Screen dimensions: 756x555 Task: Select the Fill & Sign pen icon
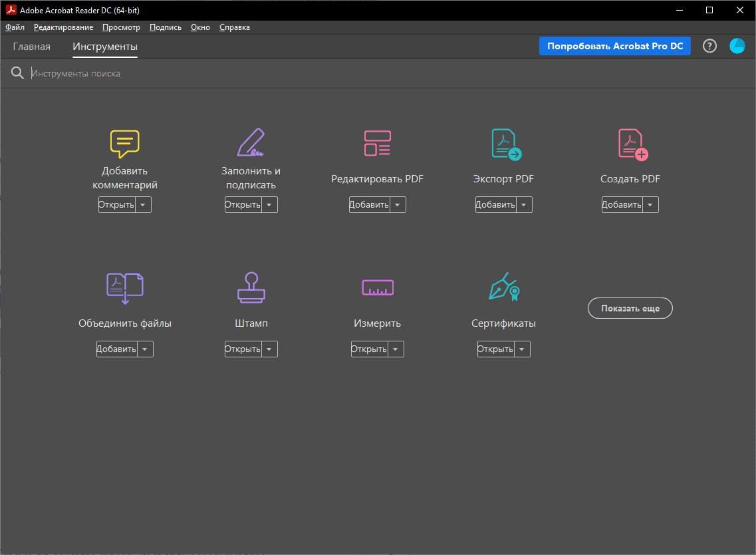[x=251, y=142]
